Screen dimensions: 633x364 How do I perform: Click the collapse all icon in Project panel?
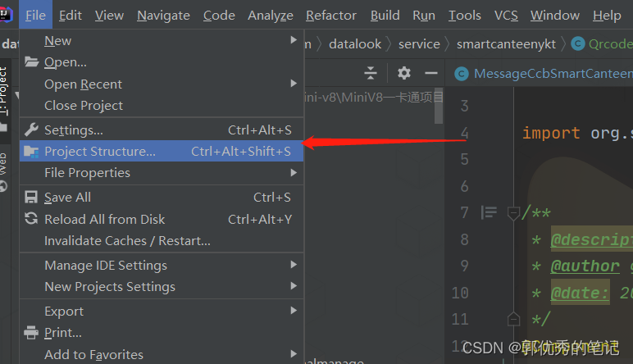pyautogui.click(x=371, y=73)
